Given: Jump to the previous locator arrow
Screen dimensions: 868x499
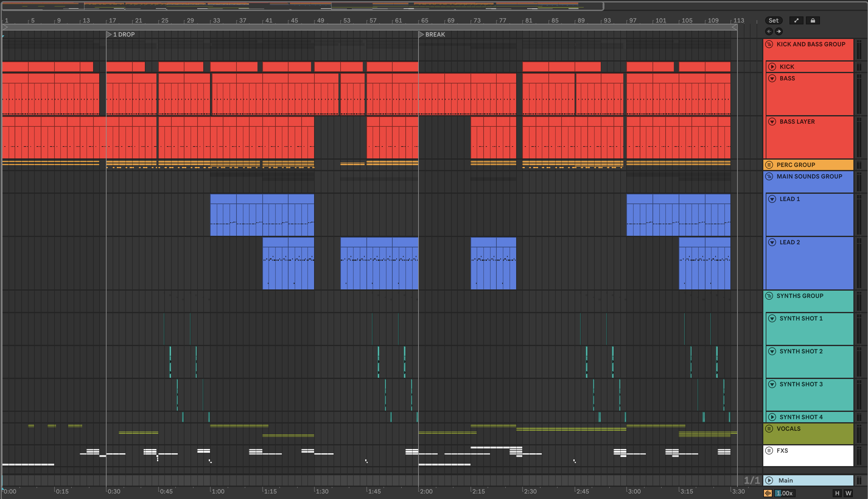Looking at the screenshot, I should [x=769, y=32].
